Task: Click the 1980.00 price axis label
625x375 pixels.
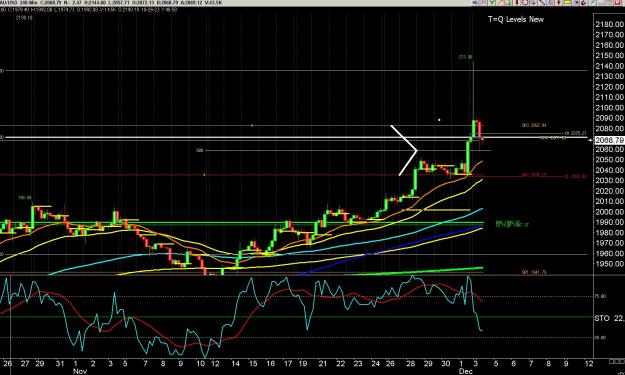Action: 609,233
